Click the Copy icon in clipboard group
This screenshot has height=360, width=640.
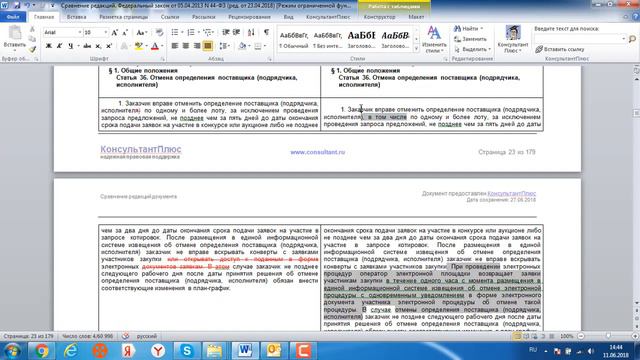click(x=32, y=39)
